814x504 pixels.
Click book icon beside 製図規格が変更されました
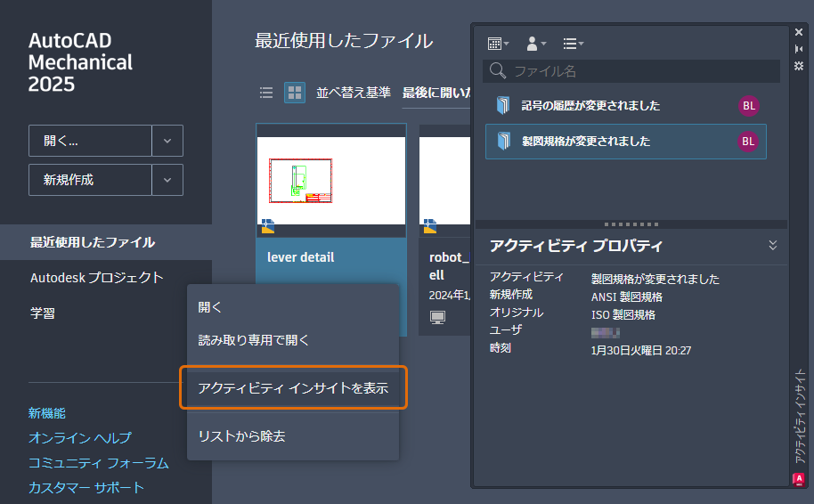click(x=503, y=141)
